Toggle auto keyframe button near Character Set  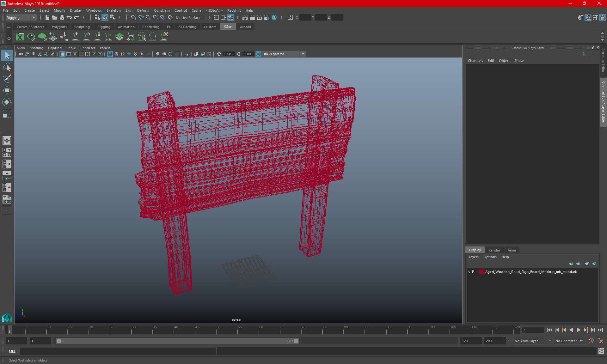(591, 341)
